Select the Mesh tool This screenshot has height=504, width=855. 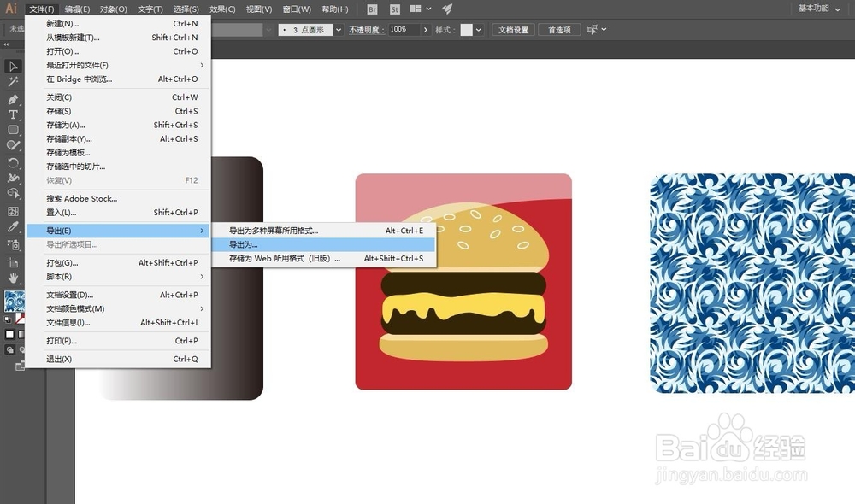click(x=13, y=211)
